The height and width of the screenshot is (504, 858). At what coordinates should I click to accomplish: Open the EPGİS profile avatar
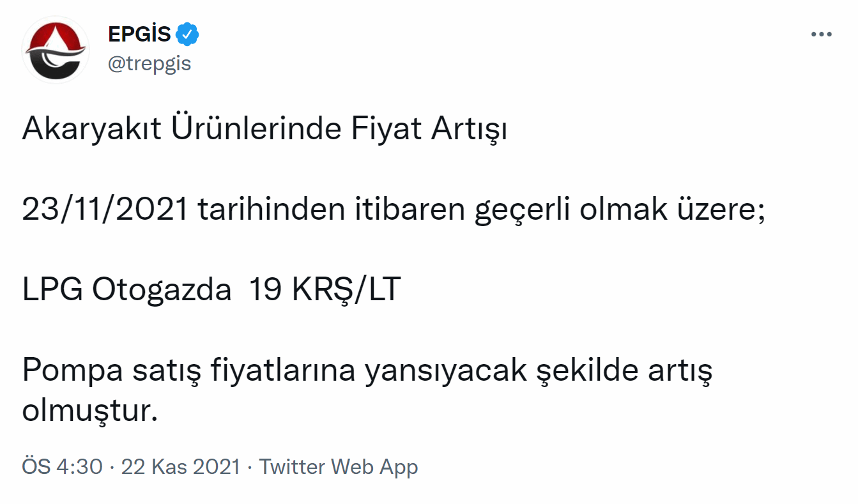pyautogui.click(x=55, y=49)
